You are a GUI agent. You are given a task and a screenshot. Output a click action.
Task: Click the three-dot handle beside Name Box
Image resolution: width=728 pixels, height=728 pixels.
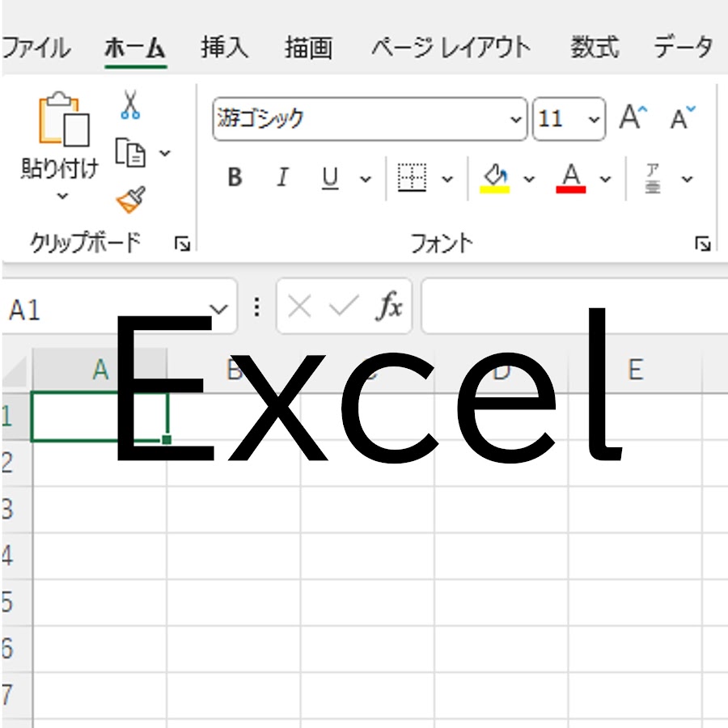pyautogui.click(x=256, y=307)
